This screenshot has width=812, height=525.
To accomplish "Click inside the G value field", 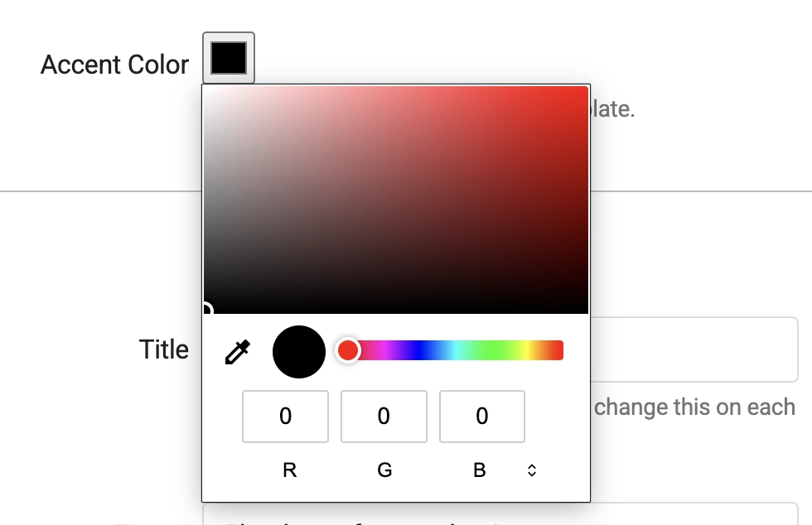I will click(x=384, y=417).
